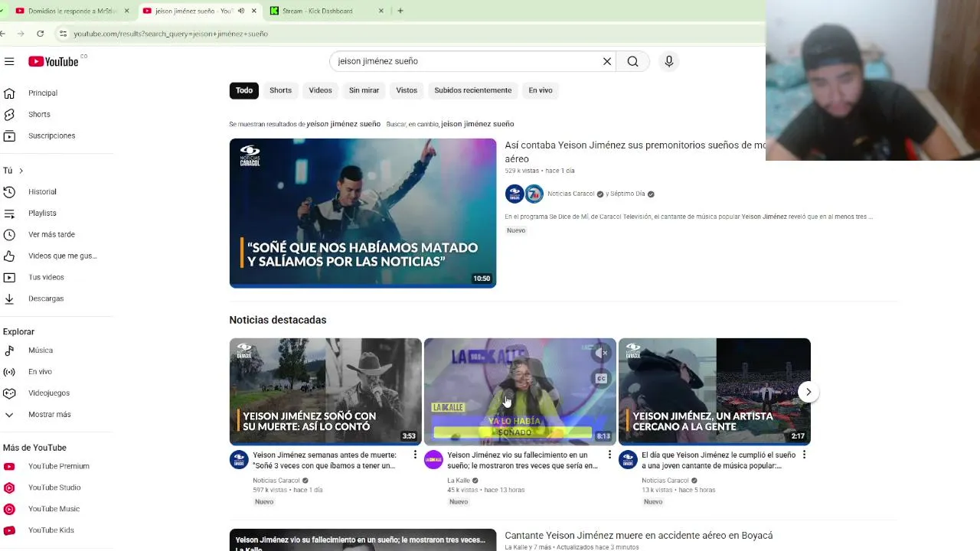Select the Shorts filter chip
Screen dimensions: 980x551
point(280,90)
